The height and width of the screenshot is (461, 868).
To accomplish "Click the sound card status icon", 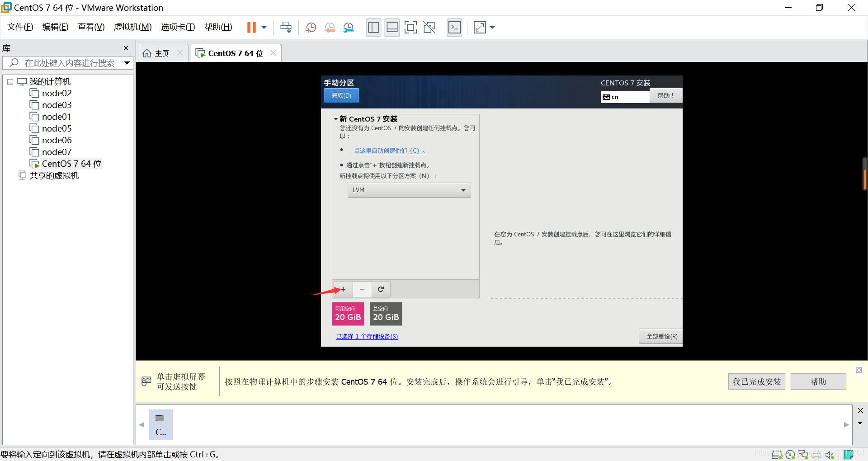I will (x=830, y=455).
